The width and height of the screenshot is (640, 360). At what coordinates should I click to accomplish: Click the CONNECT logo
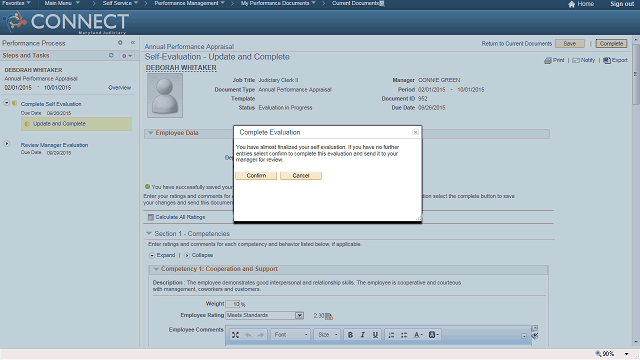[66, 22]
